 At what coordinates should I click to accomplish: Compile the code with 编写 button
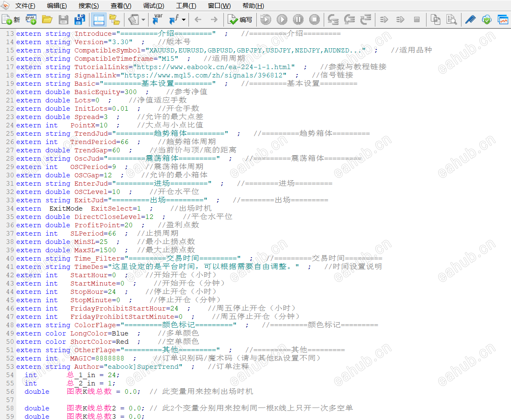[x=240, y=20]
